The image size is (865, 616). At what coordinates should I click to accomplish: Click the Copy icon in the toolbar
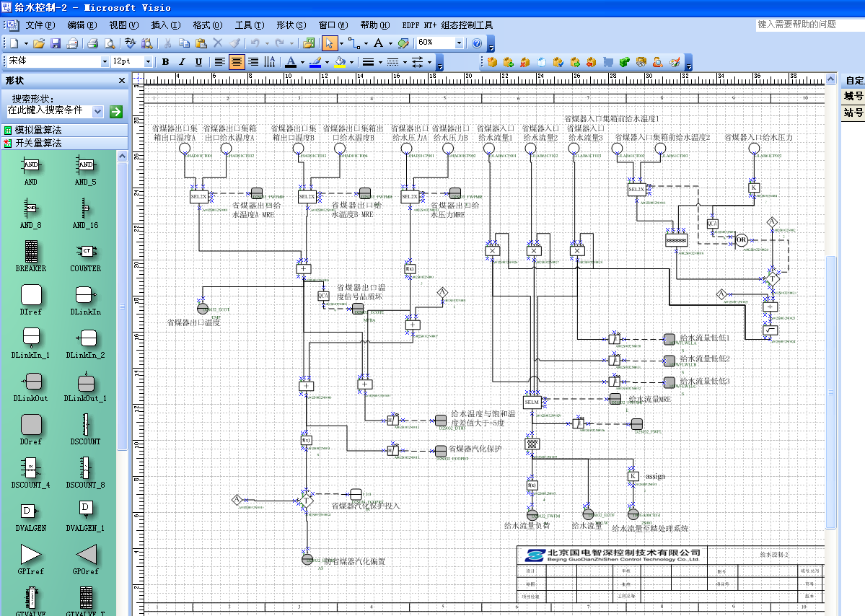pyautogui.click(x=184, y=43)
